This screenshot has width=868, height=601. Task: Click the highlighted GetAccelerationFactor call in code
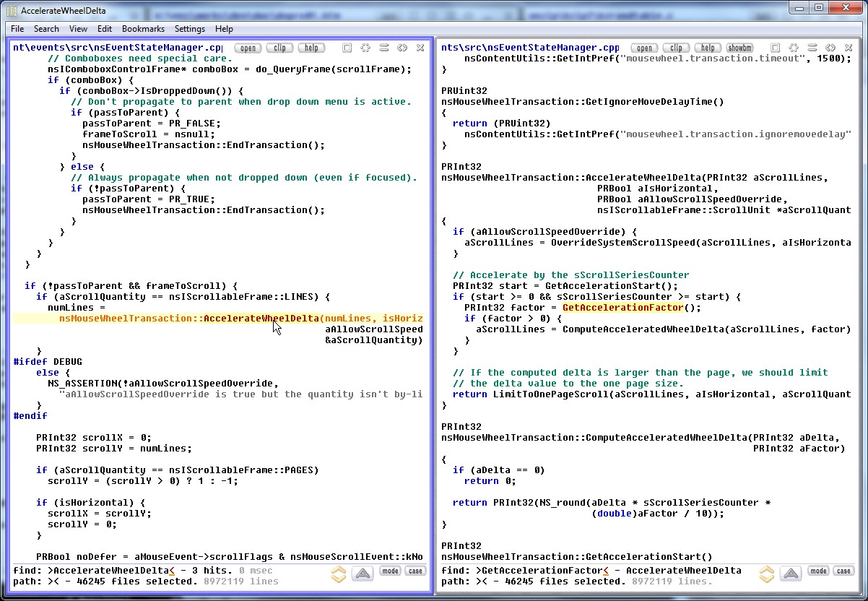(622, 308)
